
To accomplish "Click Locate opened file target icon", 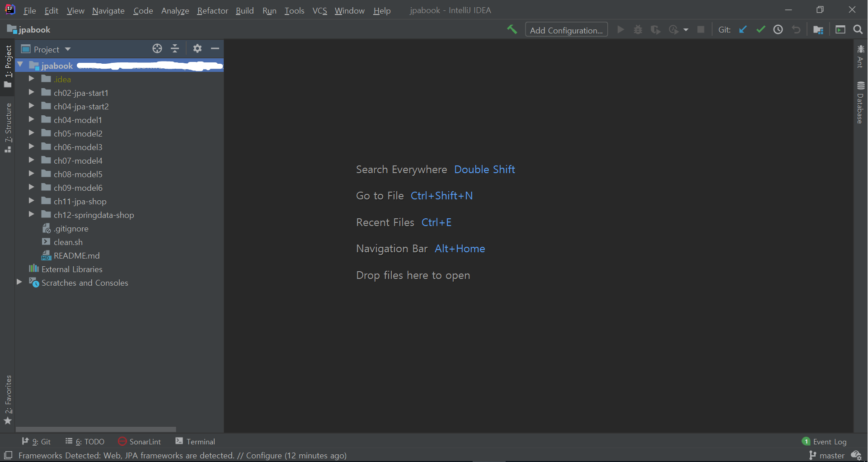I will pos(157,49).
